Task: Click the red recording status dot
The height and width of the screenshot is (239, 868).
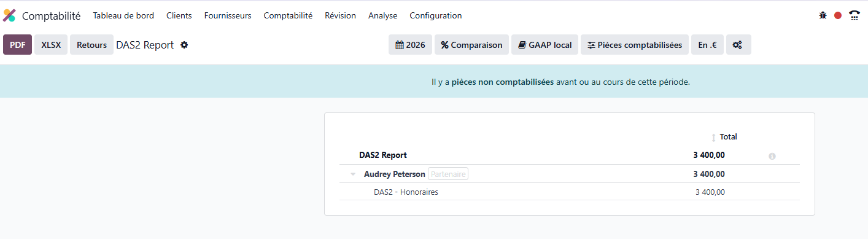Action: point(838,15)
